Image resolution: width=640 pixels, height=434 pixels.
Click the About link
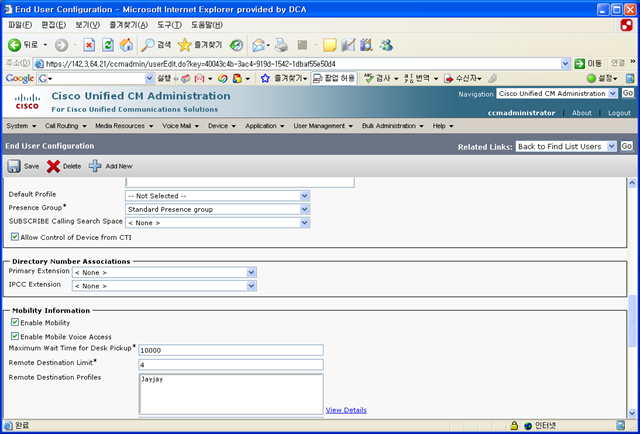click(581, 113)
